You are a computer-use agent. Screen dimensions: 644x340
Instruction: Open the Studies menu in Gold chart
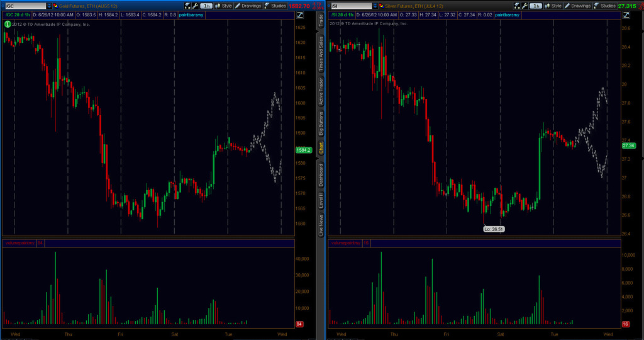pyautogui.click(x=275, y=6)
